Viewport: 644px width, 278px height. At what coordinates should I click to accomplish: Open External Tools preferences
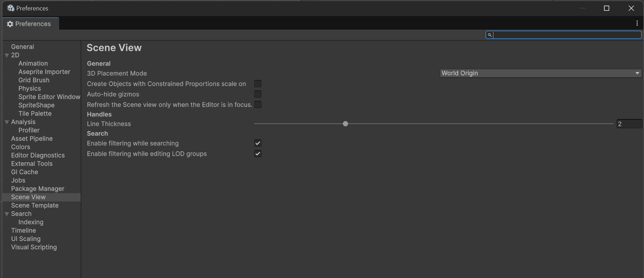coord(32,164)
